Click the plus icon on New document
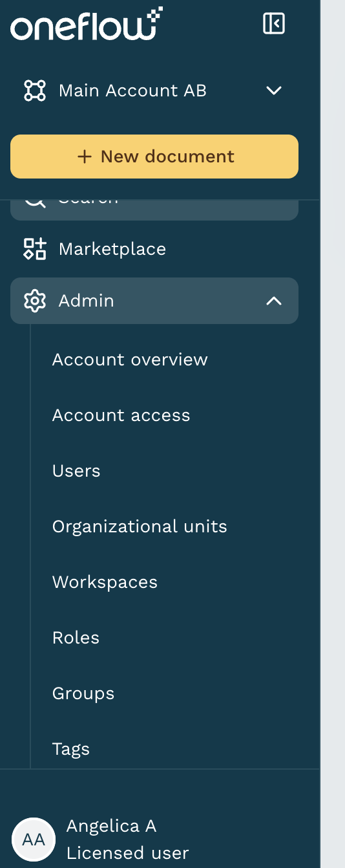This screenshot has width=345, height=868. pos(85,157)
